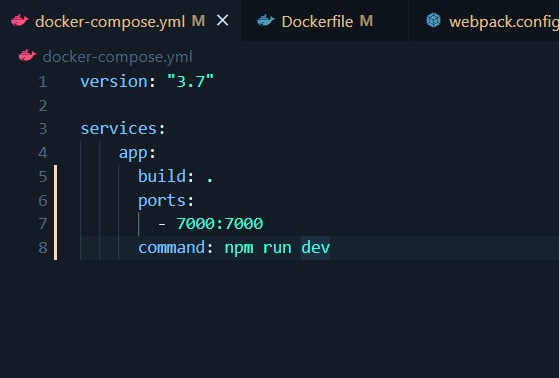
Task: Select docker-compose.yml in the breadcrumb
Action: tap(117, 57)
